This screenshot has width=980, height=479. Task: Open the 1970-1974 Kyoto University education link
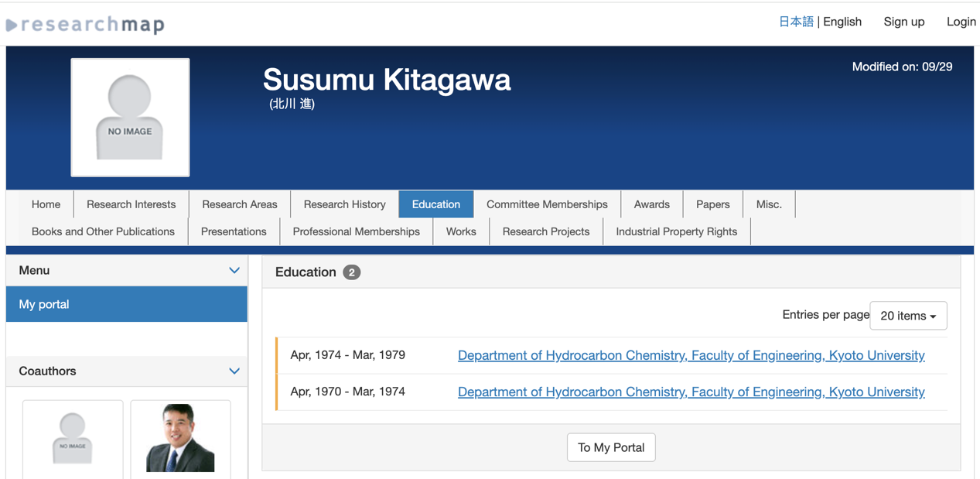[x=691, y=392]
